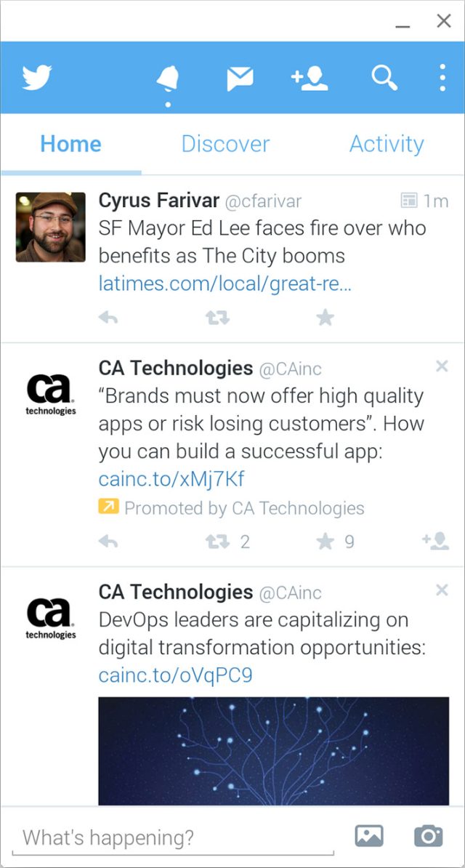Open the three-dot overflow menu

click(442, 78)
